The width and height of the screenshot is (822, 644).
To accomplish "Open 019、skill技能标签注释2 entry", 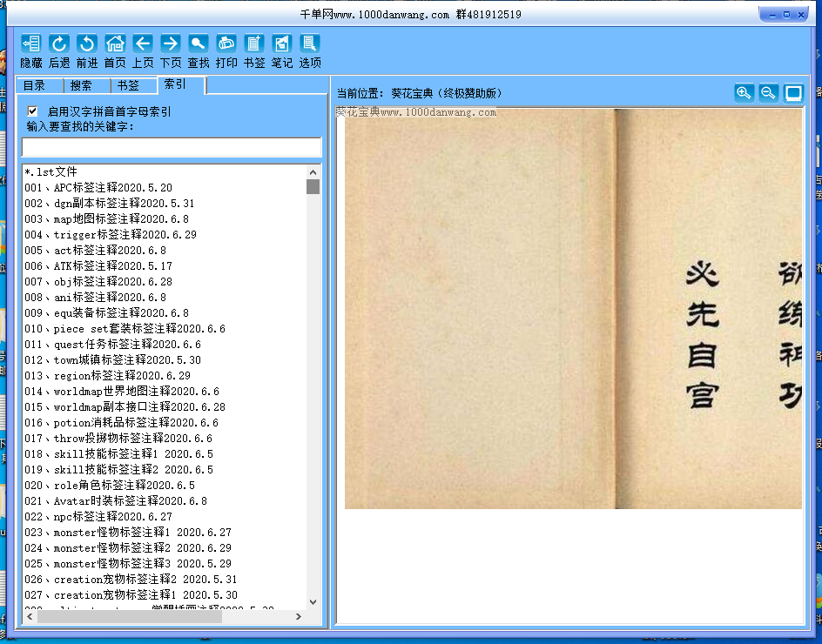I will [x=118, y=469].
